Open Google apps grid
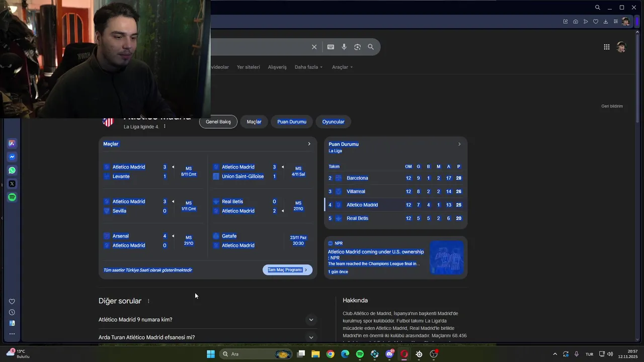The height and width of the screenshot is (362, 644). tap(607, 47)
